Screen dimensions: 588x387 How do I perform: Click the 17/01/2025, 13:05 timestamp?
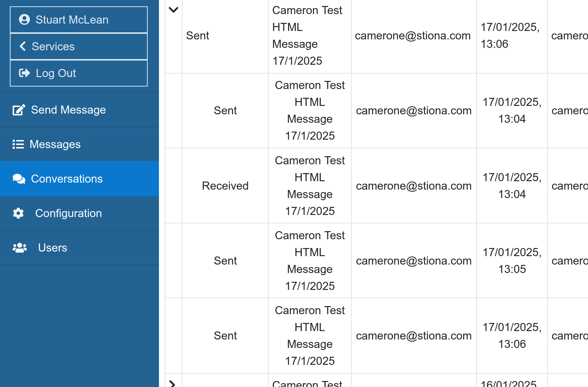click(512, 261)
